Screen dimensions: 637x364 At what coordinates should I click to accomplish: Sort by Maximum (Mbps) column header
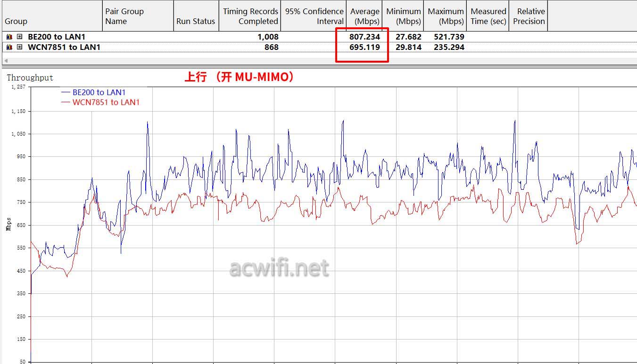click(446, 16)
